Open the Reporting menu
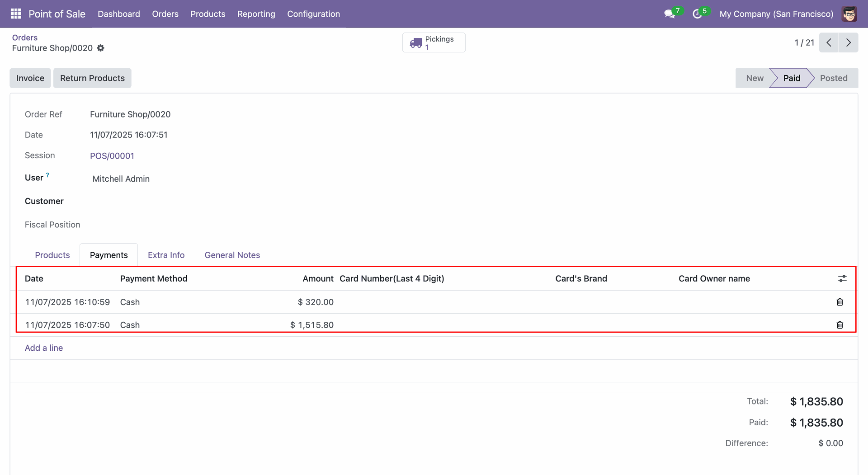Image resolution: width=868 pixels, height=475 pixels. click(x=256, y=14)
